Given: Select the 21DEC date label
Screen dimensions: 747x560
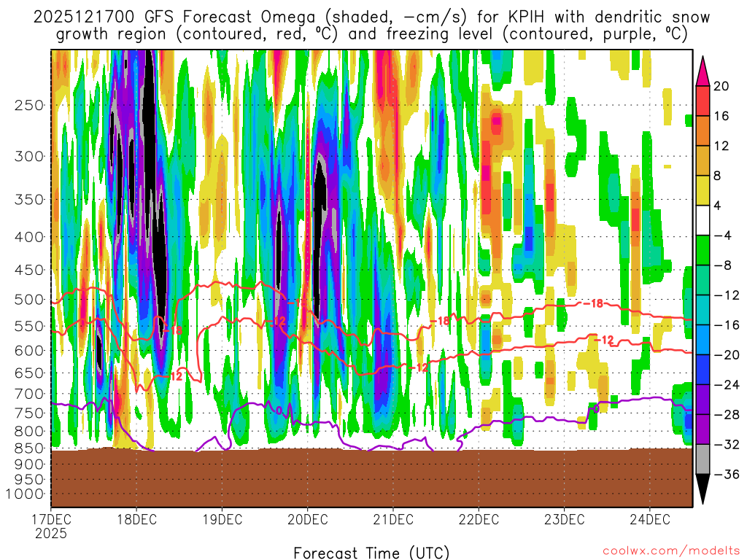Looking at the screenshot, I should tap(393, 519).
